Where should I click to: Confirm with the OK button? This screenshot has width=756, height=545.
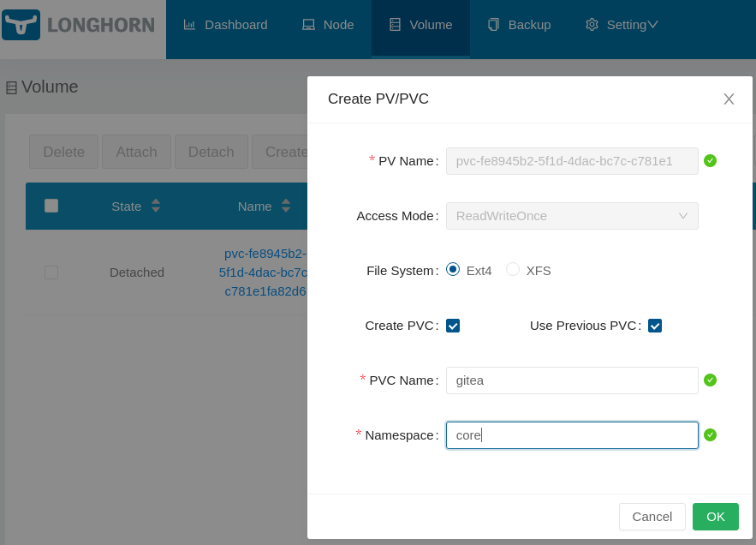coord(716,517)
